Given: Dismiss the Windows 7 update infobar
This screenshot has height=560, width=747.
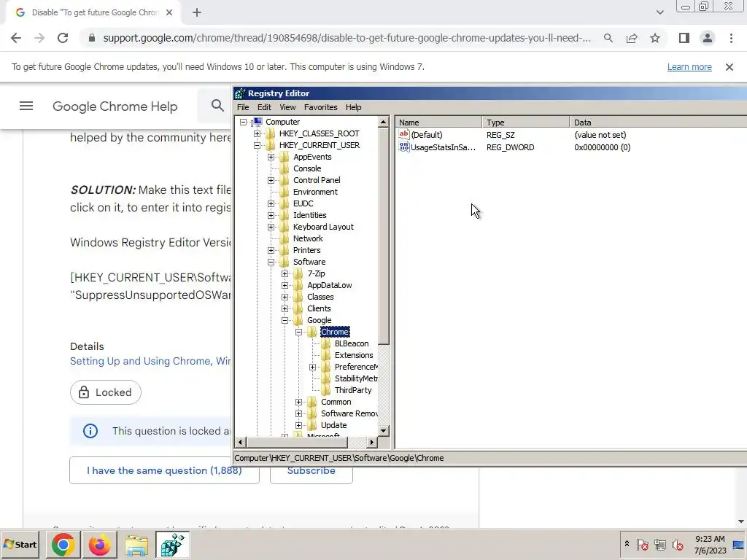Looking at the screenshot, I should tap(729, 67).
